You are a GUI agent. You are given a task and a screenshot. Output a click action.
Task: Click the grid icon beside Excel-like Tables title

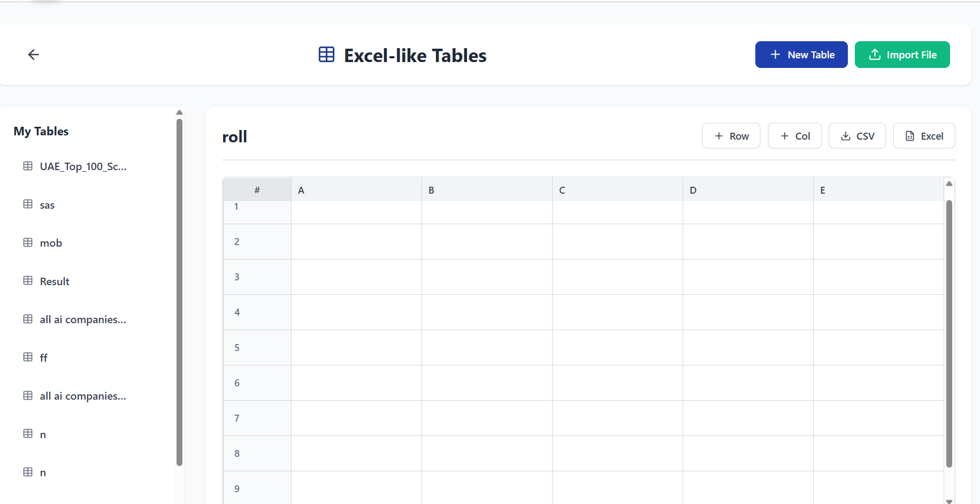coord(326,55)
